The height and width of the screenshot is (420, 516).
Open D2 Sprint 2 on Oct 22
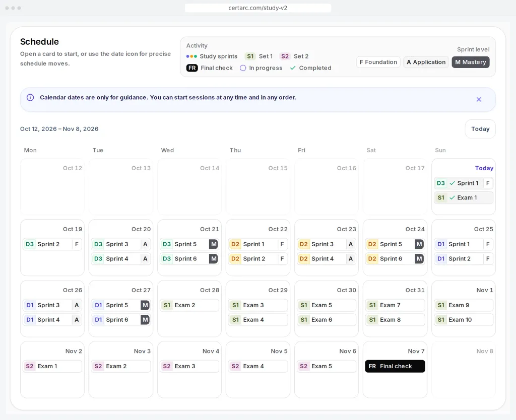click(258, 258)
